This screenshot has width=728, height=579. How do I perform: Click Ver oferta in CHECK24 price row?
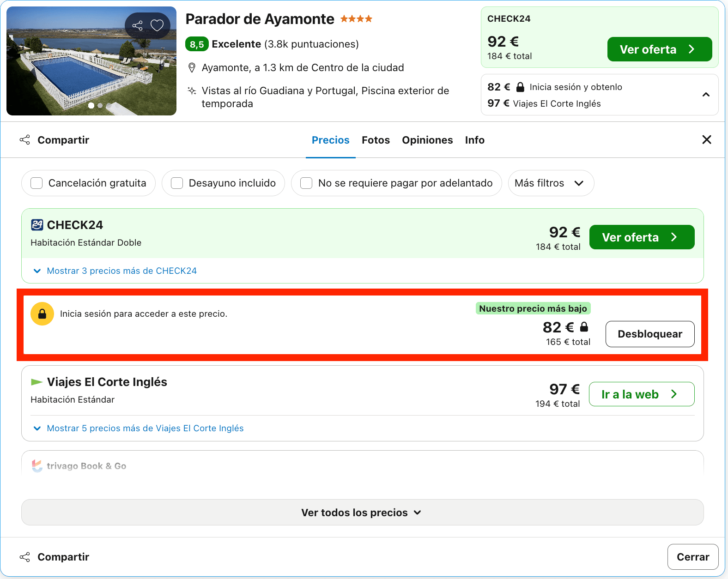point(642,237)
